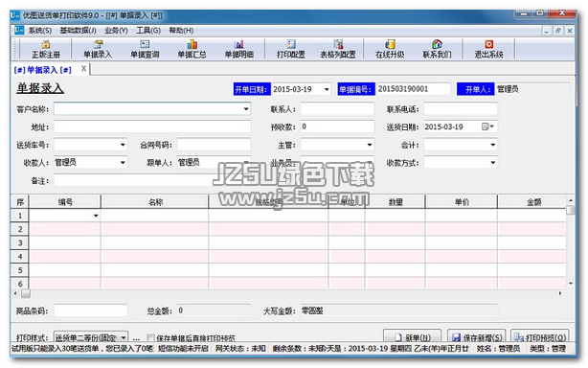Click the 预收款 field showing 0

point(337,126)
